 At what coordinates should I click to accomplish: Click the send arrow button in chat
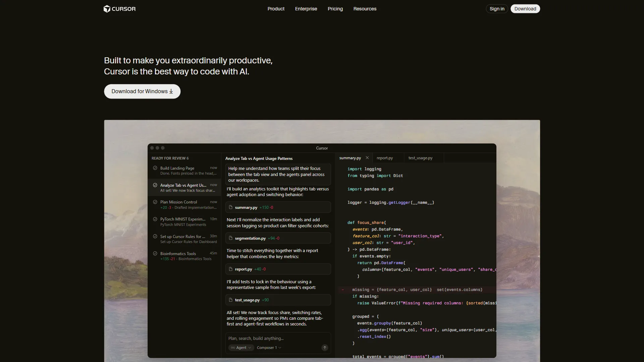[325, 348]
